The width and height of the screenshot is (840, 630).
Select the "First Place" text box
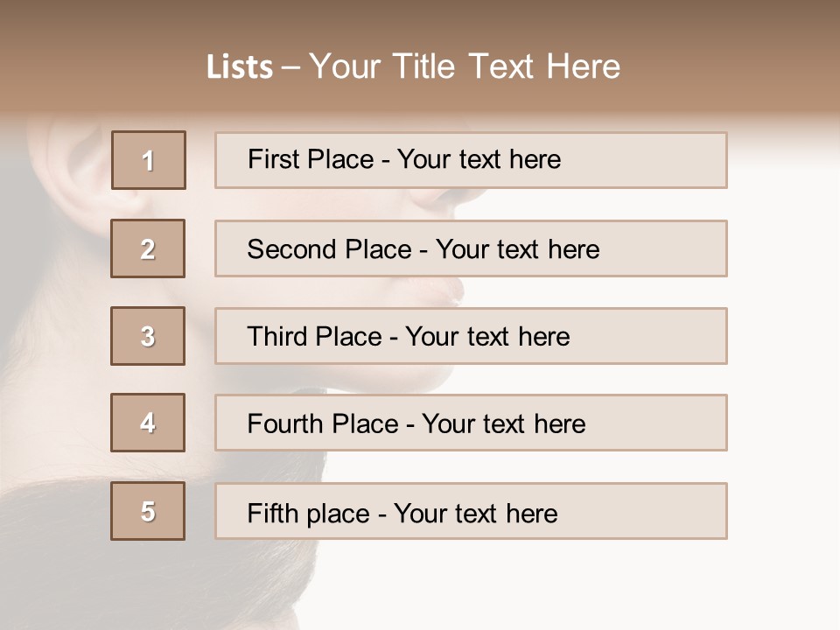471,160
